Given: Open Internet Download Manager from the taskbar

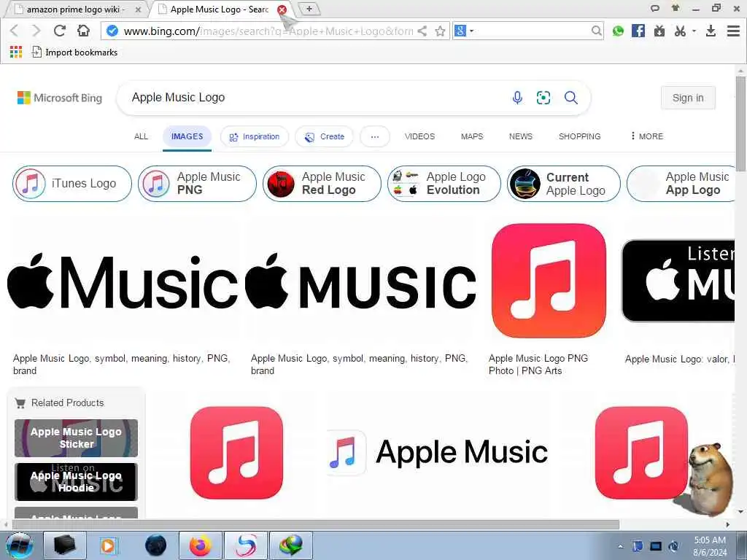Looking at the screenshot, I should coord(291,545).
